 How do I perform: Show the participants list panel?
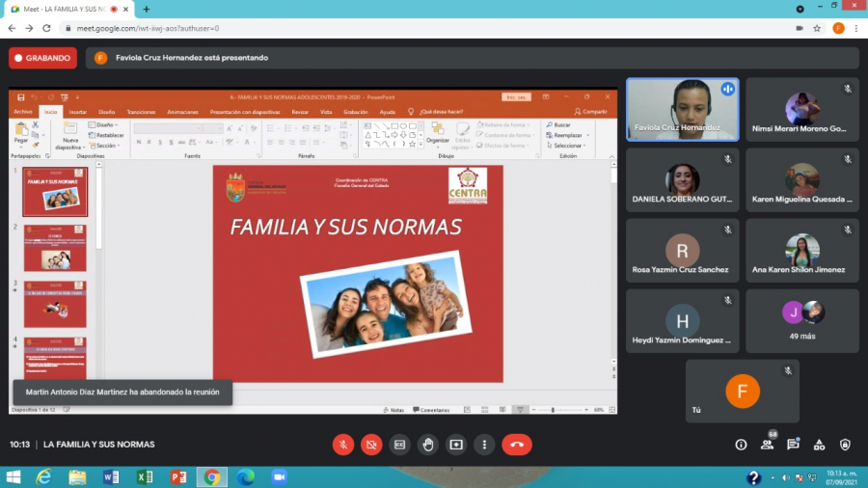click(768, 445)
